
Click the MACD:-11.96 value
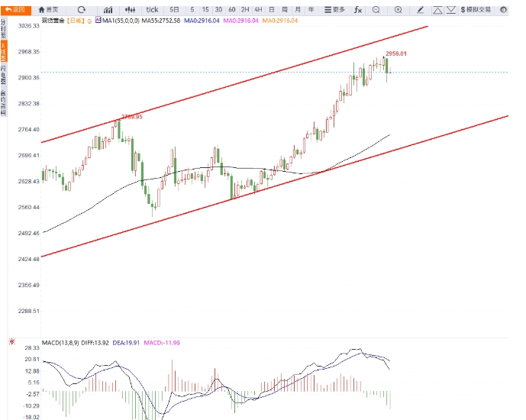tap(162, 343)
